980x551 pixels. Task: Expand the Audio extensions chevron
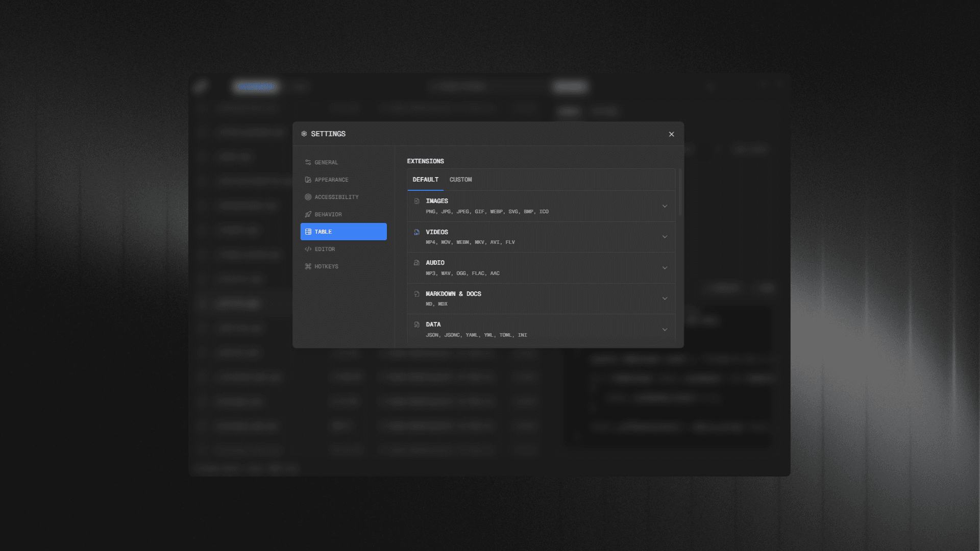(665, 268)
